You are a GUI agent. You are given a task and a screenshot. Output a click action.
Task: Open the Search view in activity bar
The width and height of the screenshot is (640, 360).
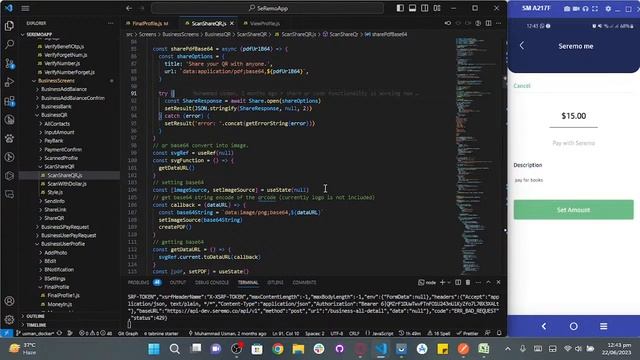[9, 44]
